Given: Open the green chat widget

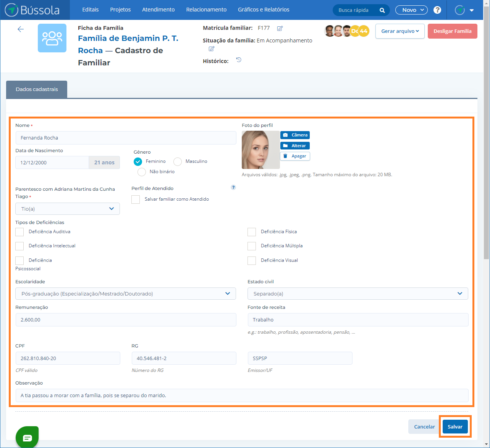Looking at the screenshot, I should 27,437.
